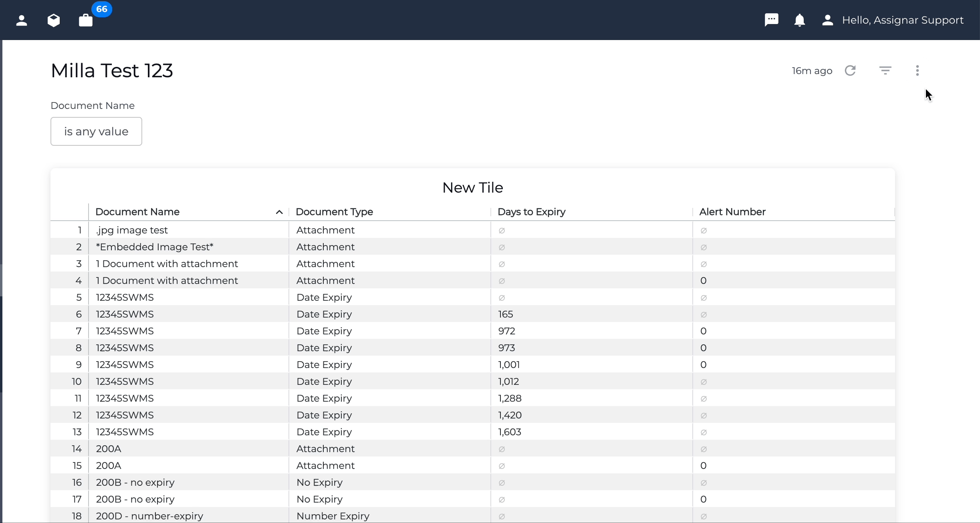Click Alert Number 0 in row 4
This screenshot has width=980, height=523.
(703, 280)
